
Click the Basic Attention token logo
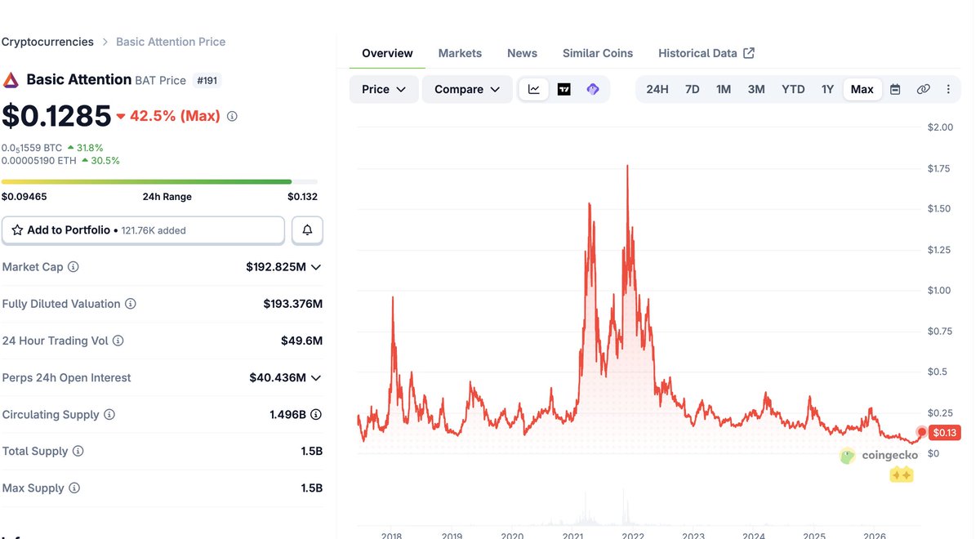click(x=11, y=80)
